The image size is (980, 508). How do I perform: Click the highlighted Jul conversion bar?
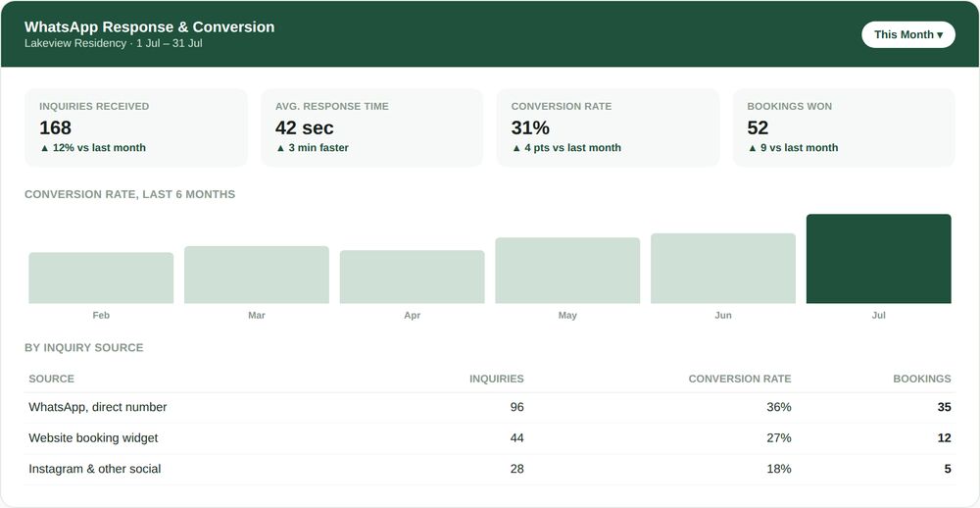click(x=879, y=259)
